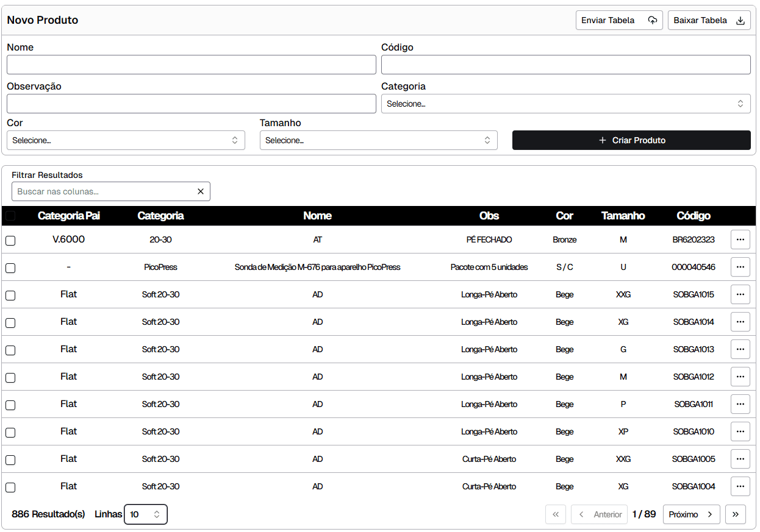Clear the filter search with X icon
The image size is (760, 532).
coord(201,191)
